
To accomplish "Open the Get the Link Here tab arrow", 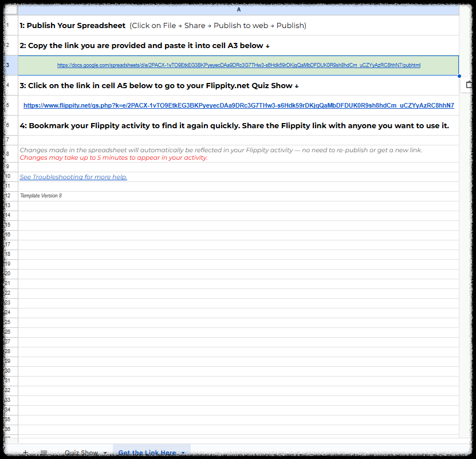I will (x=183, y=453).
